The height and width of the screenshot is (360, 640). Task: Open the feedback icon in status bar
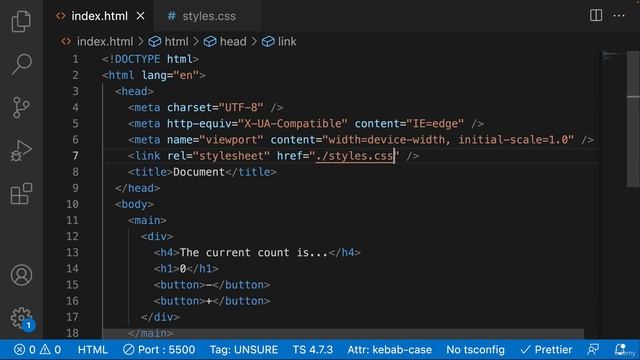click(x=593, y=350)
